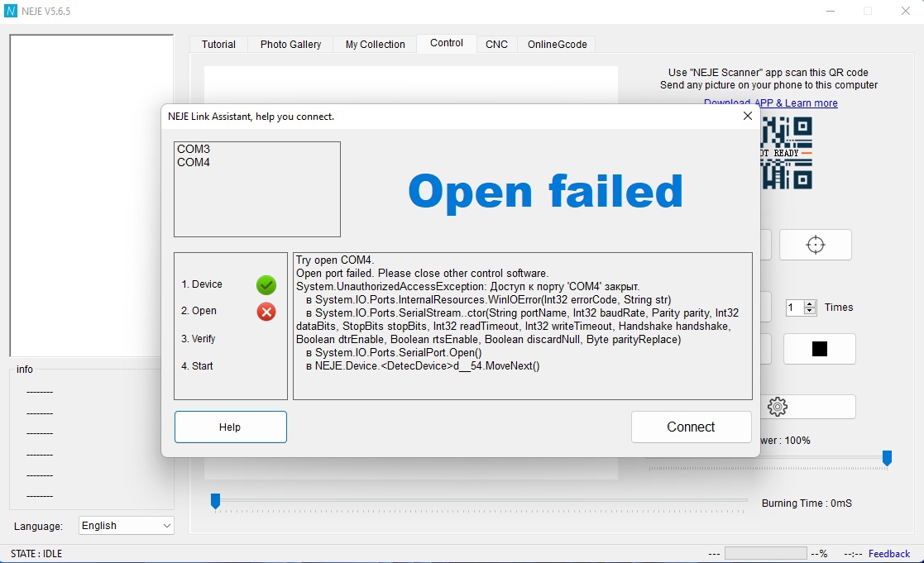Click the NEJE app logo icon
This screenshot has width=924, height=563.
coord(11,12)
